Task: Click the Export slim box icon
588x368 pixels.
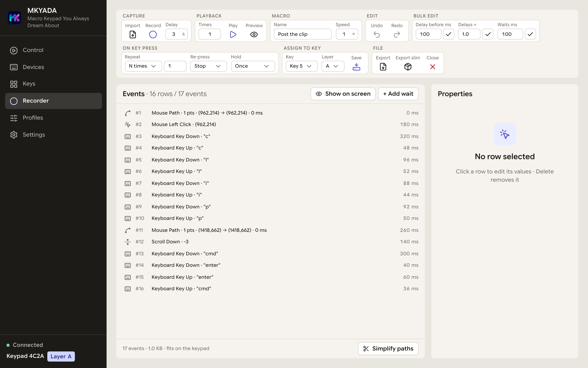Action: pos(408,66)
